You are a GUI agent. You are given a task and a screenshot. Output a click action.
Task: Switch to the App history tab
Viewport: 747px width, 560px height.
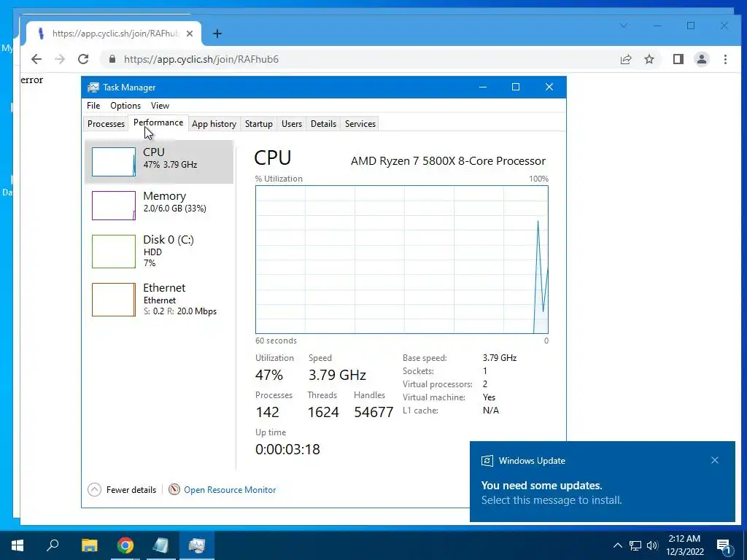pos(214,124)
